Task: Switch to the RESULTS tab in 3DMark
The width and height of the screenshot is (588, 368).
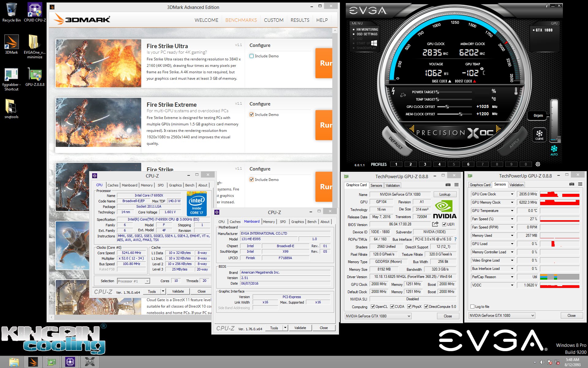Action: (x=300, y=20)
